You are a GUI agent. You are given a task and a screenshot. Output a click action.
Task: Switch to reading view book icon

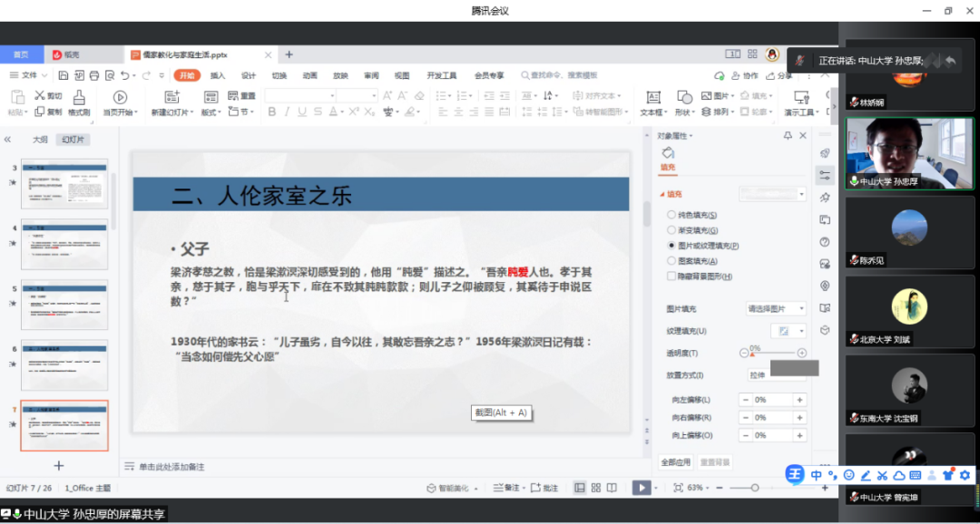612,488
